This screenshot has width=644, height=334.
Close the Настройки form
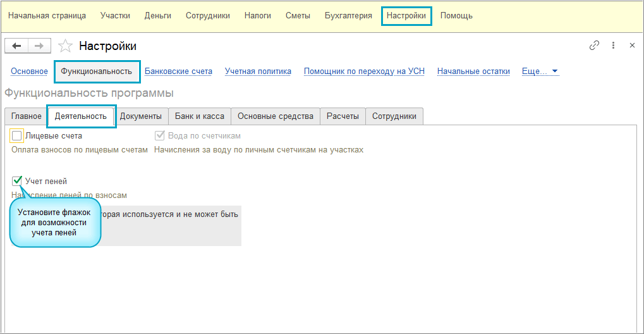tap(632, 46)
